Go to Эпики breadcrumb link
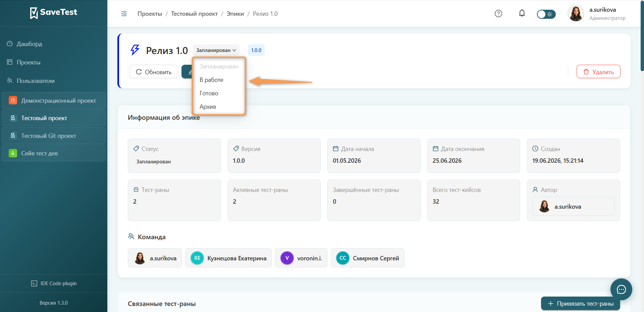This screenshot has height=312, width=644. (x=235, y=14)
